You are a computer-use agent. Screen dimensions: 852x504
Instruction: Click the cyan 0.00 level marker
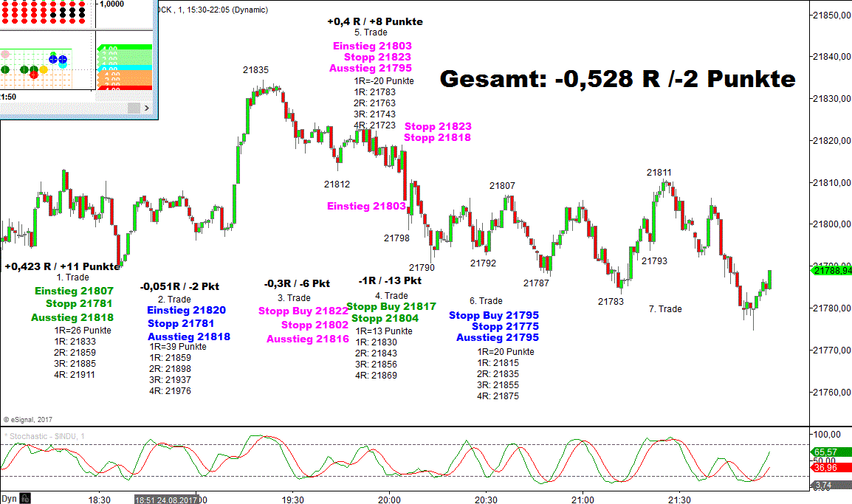click(124, 68)
